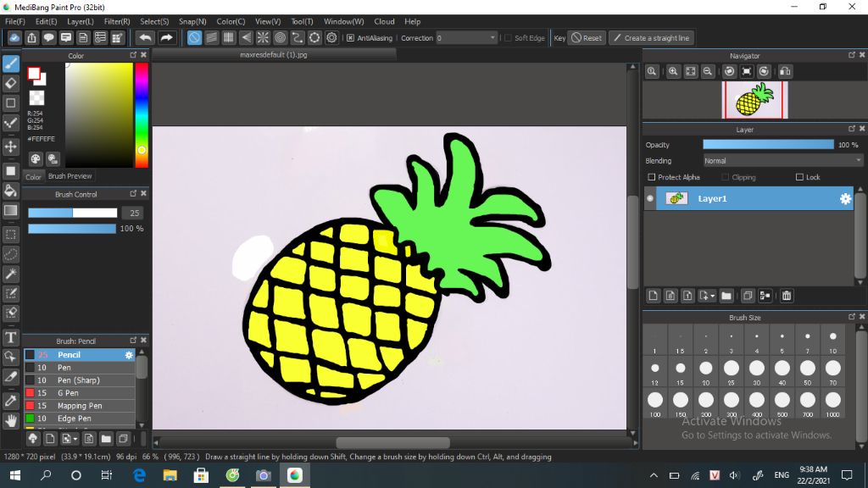The width and height of the screenshot is (868, 488).
Task: Choose the 1000 brush size preset
Action: [x=832, y=402]
